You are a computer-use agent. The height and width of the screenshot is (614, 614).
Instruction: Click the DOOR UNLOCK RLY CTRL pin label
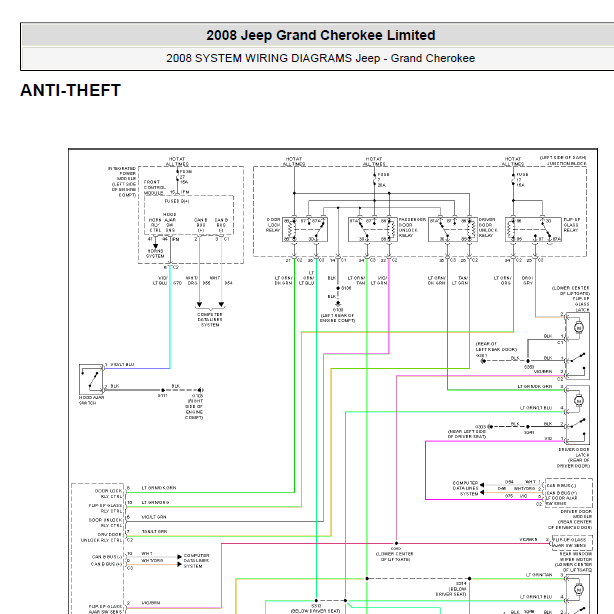pos(105,523)
